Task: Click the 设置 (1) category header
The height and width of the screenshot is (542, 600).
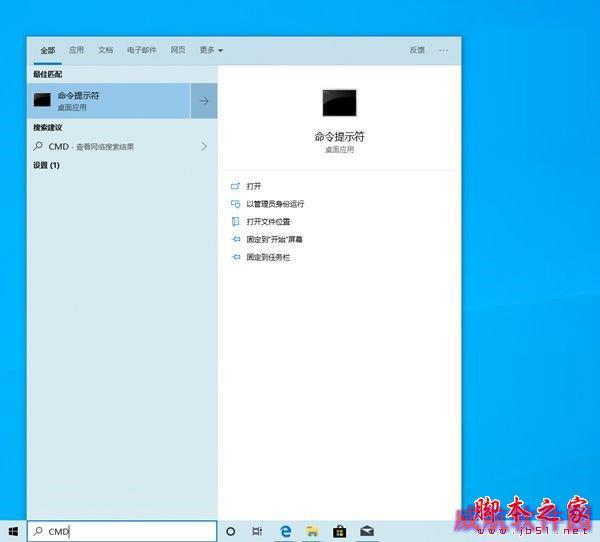Action: [46, 165]
